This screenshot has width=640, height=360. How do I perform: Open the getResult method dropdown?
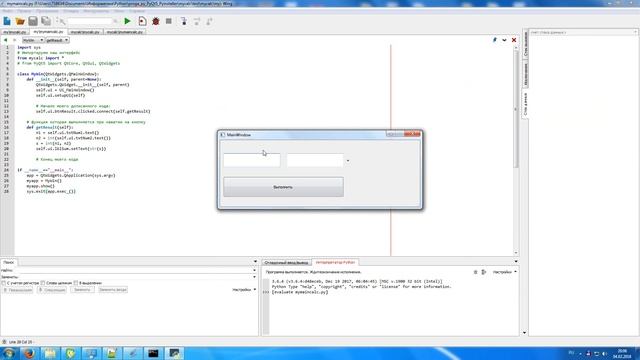pos(57,40)
